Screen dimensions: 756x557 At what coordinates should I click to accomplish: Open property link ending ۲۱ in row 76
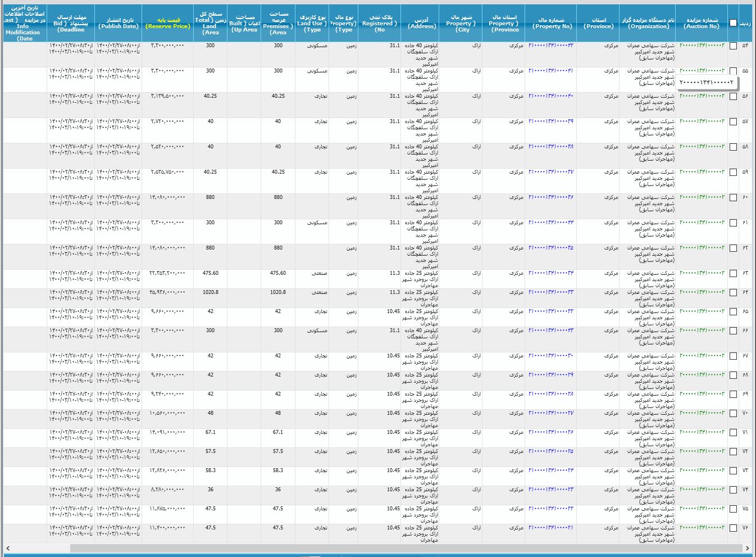tap(551, 528)
